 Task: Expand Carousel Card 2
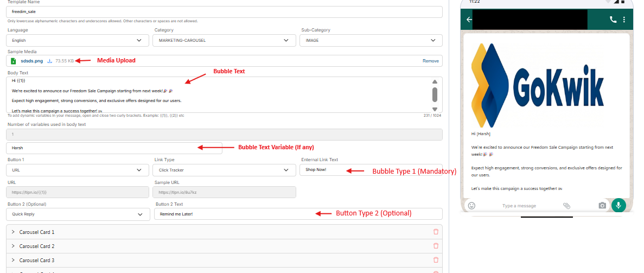coord(14,246)
